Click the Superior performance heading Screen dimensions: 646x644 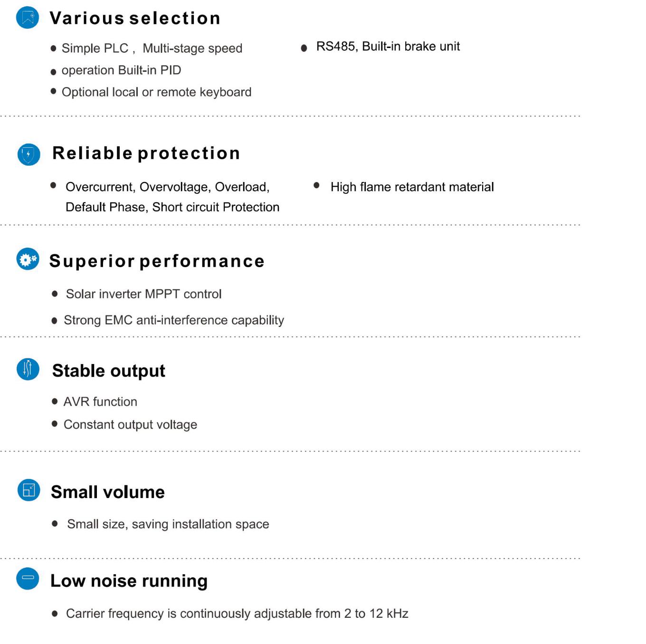click(157, 261)
